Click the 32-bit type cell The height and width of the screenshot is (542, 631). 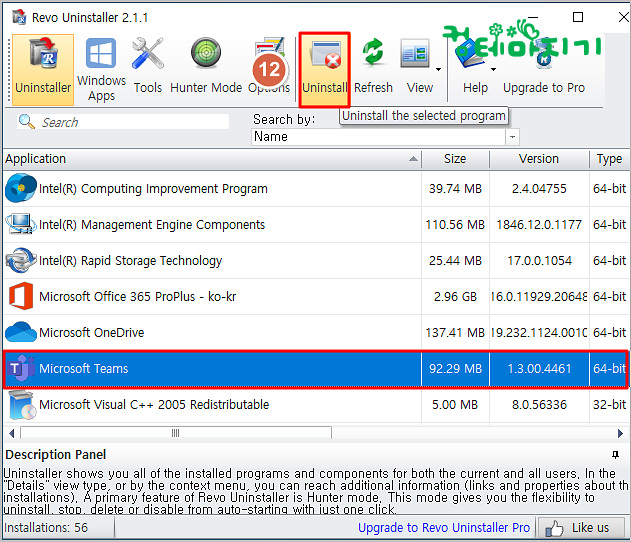coord(609,404)
